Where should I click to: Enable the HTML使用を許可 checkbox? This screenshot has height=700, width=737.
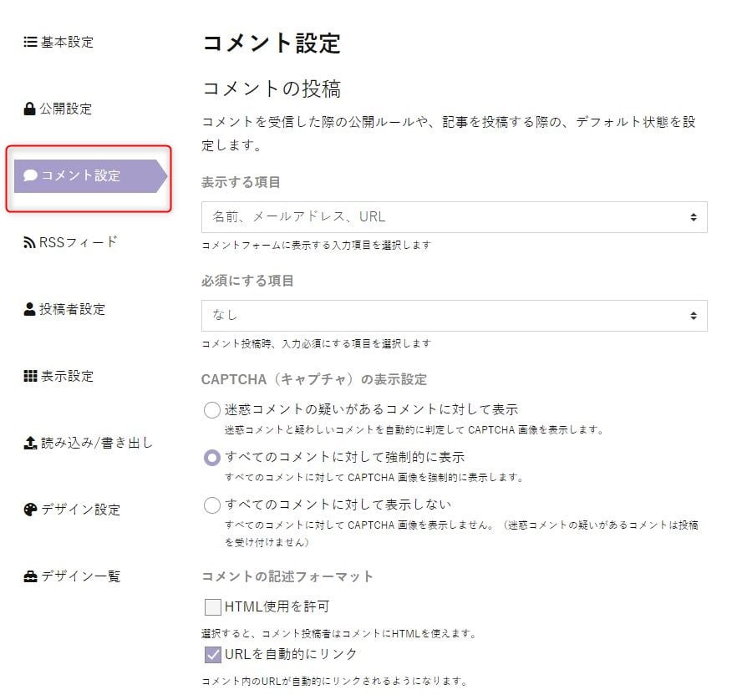[213, 606]
